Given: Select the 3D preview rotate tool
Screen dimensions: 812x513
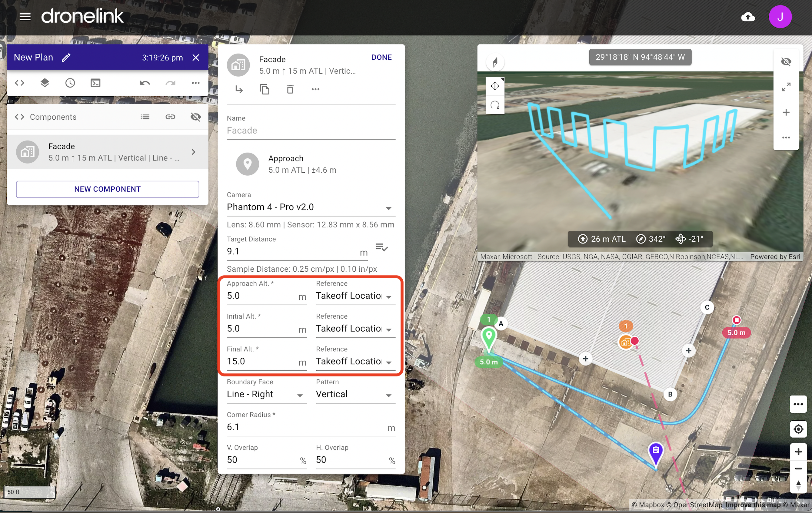Looking at the screenshot, I should pyautogui.click(x=495, y=105).
